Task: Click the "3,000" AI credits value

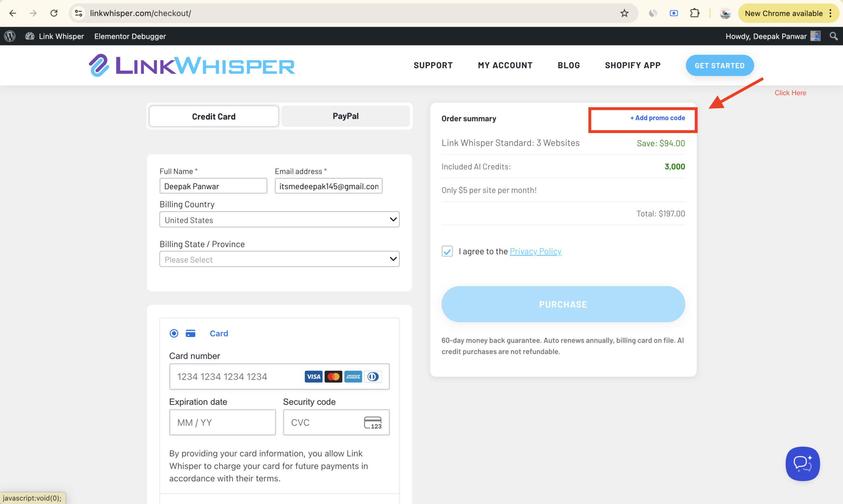Action: click(674, 167)
